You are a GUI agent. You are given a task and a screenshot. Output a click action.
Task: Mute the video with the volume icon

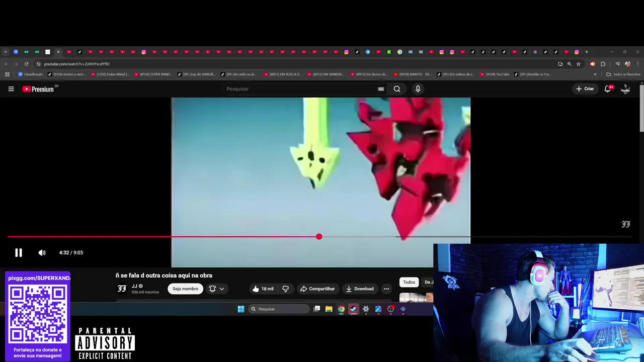coord(42,253)
